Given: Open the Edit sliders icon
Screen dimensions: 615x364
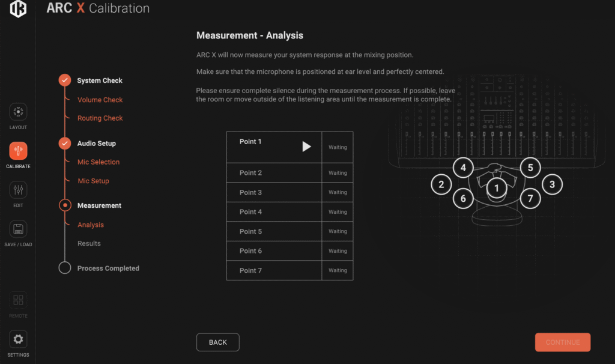Looking at the screenshot, I should 18,190.
